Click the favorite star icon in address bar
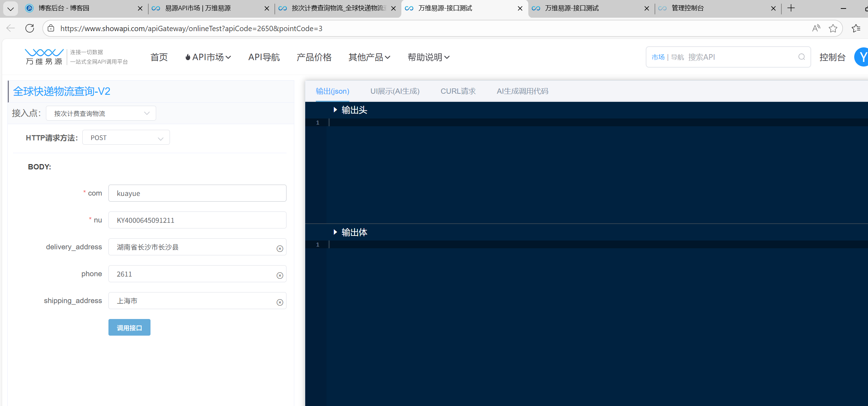The height and width of the screenshot is (406, 868). tap(833, 28)
